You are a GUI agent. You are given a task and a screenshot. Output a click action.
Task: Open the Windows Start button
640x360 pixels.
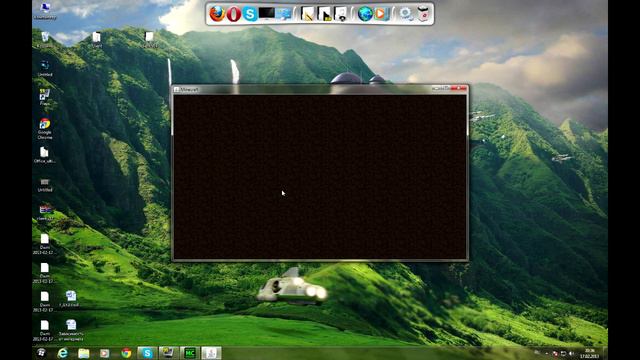[x=41, y=353]
